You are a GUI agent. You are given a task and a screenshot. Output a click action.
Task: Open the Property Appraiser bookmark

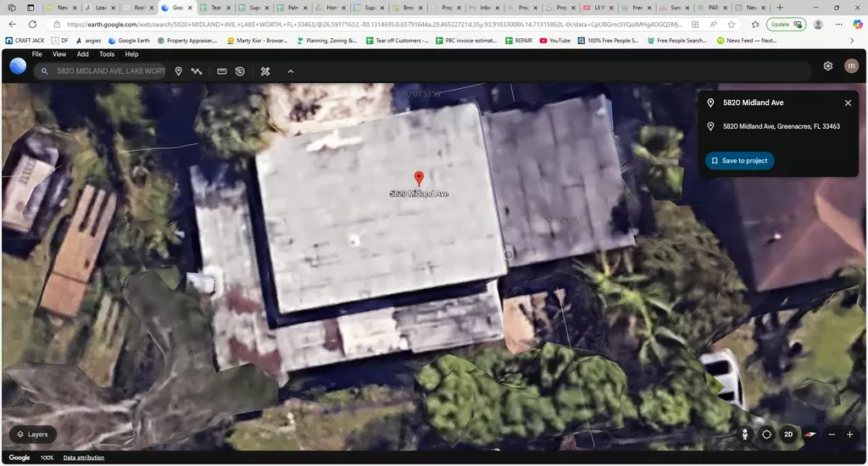click(x=187, y=41)
